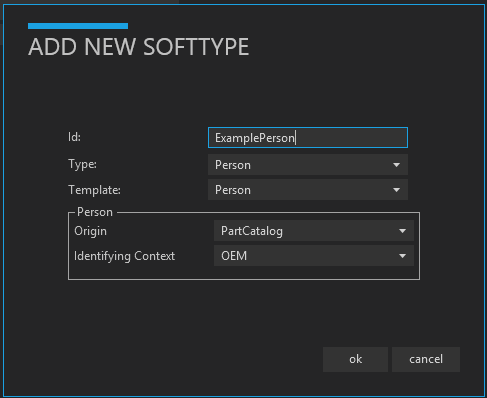Dismiss the dialog with the cancel button
This screenshot has height=398, width=487.
pyautogui.click(x=426, y=359)
